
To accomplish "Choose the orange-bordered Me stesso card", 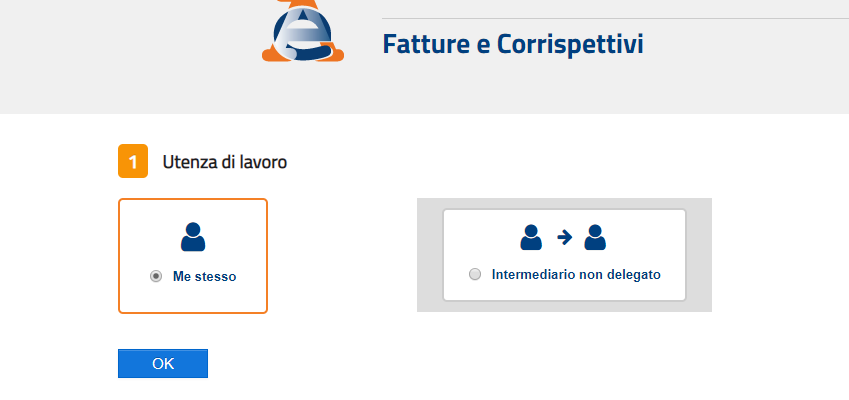I will [x=193, y=256].
